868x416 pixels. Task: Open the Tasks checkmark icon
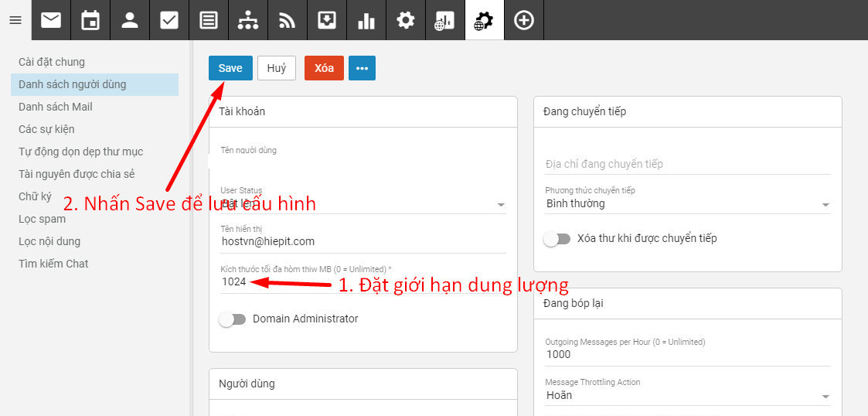pyautogui.click(x=169, y=20)
